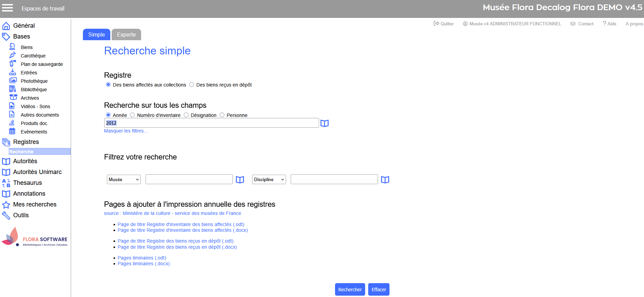644x297 pixels.
Task: Click the book icon next to Discipline filter
Action: pos(385,180)
